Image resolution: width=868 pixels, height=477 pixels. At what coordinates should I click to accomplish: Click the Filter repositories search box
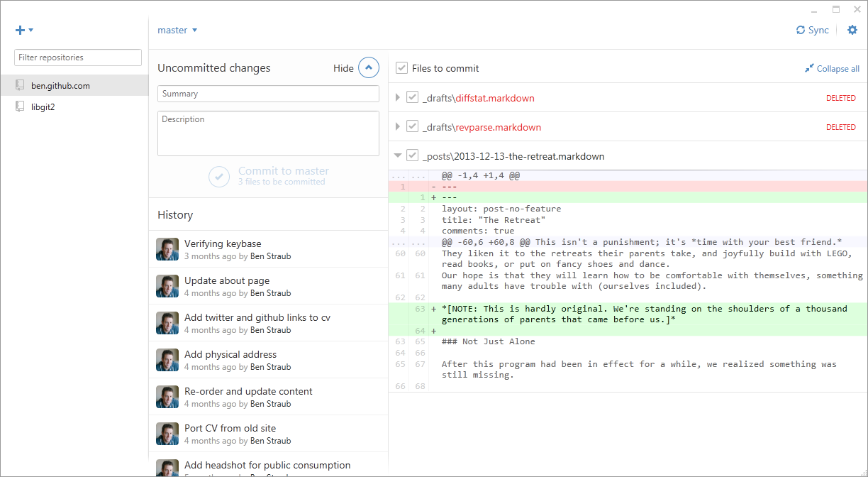(78, 57)
